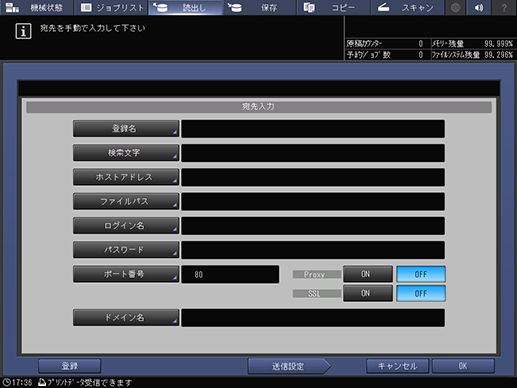Click the 検索文字 input field
The image size is (517, 388).
click(x=313, y=153)
